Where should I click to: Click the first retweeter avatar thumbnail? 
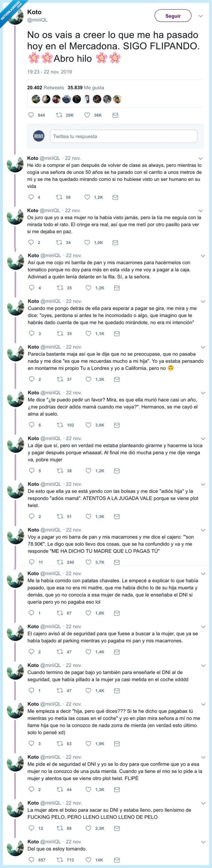35,99
